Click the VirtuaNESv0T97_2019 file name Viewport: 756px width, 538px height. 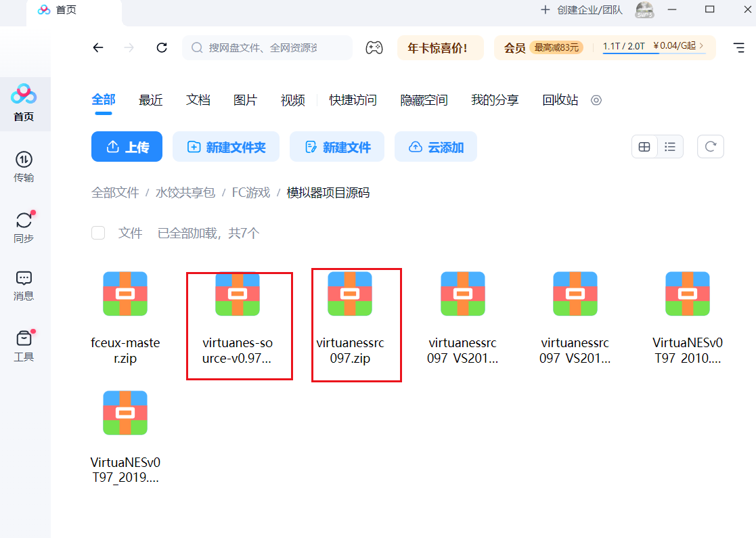pyautogui.click(x=125, y=470)
